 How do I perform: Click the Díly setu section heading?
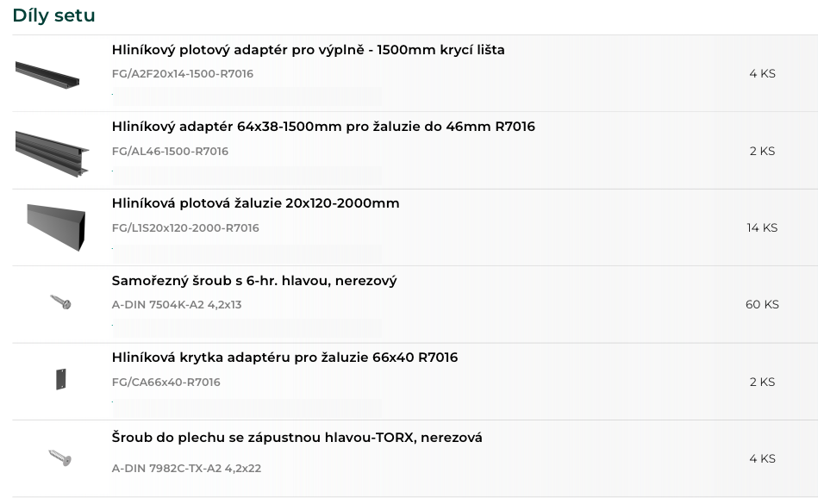(53, 16)
